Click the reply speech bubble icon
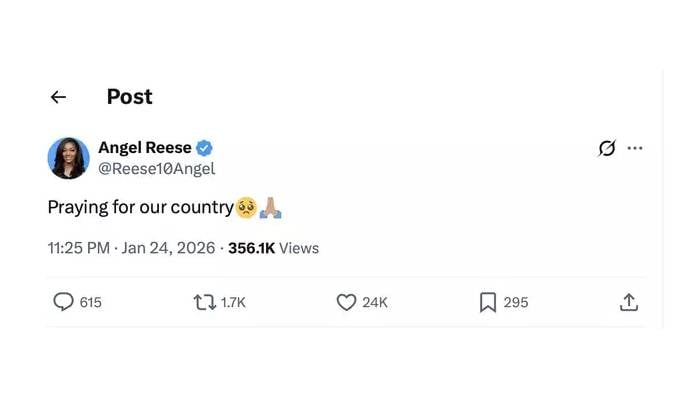The image size is (700, 400). [x=63, y=302]
